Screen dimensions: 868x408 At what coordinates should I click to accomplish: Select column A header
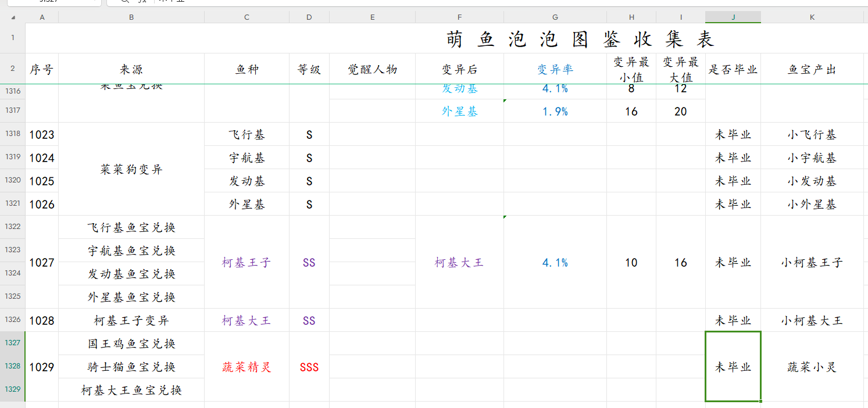click(x=42, y=17)
